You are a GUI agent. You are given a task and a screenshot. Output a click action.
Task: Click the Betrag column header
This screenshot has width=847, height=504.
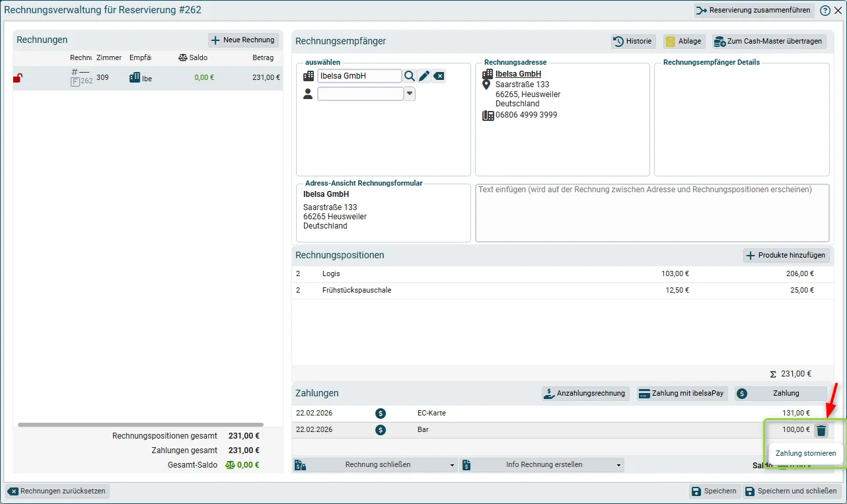[x=263, y=58]
